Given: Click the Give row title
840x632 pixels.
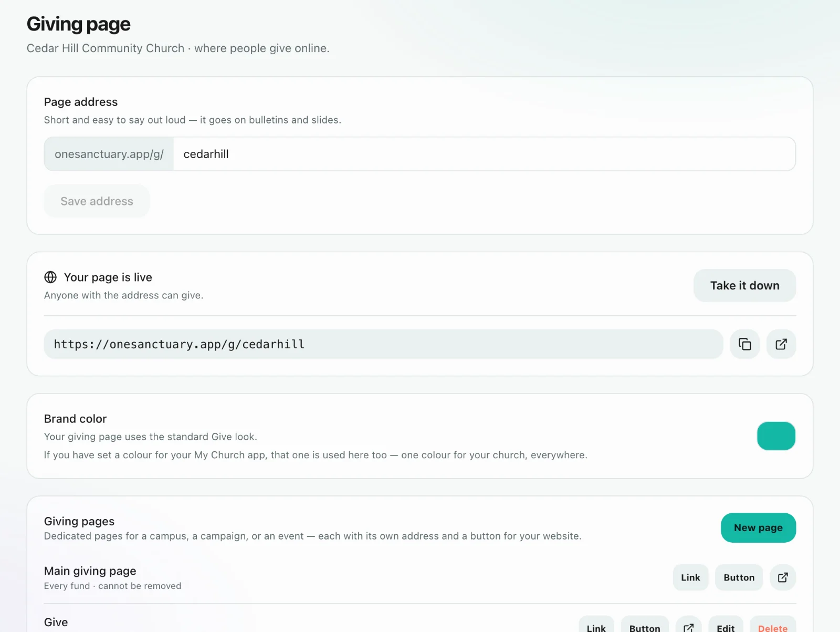Looking at the screenshot, I should coord(56,622).
